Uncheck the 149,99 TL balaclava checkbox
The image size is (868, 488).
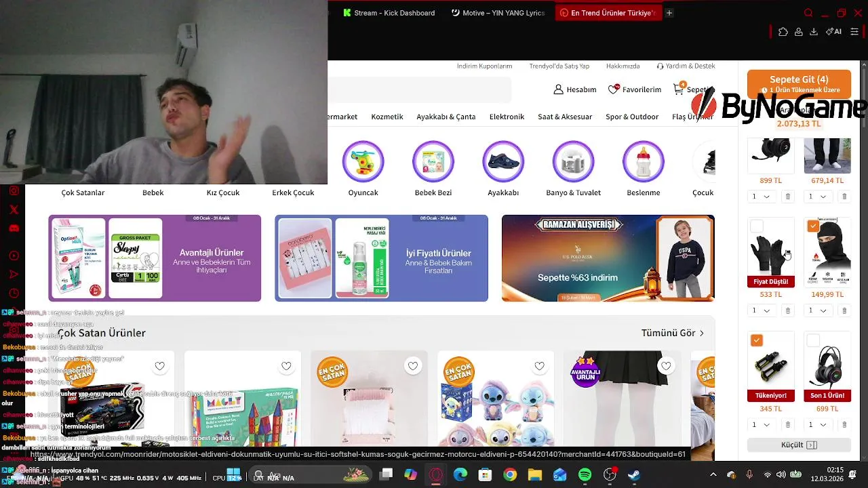[x=813, y=226]
